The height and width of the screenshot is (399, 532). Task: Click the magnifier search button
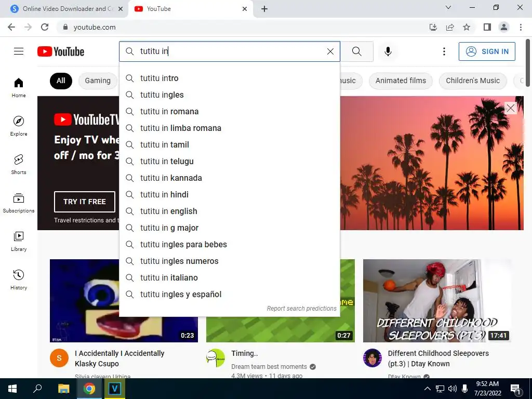tap(356, 51)
